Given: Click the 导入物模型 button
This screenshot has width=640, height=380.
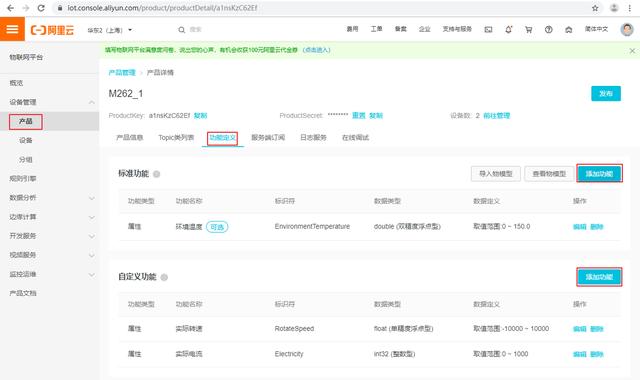Looking at the screenshot, I should (496, 174).
